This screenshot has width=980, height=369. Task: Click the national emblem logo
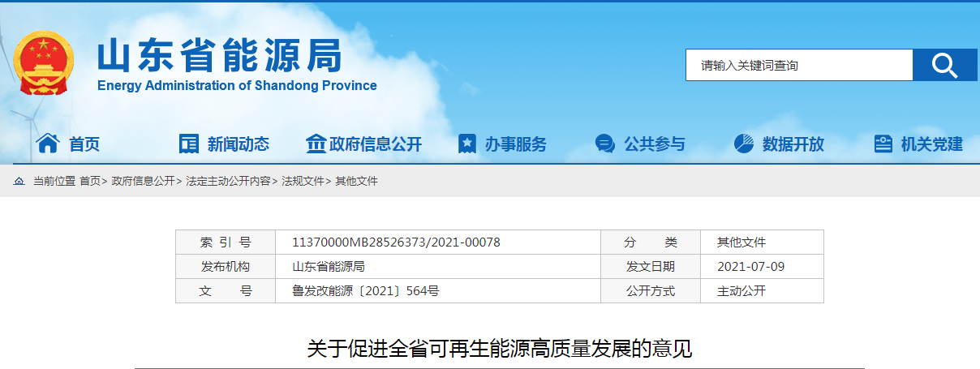tap(44, 63)
